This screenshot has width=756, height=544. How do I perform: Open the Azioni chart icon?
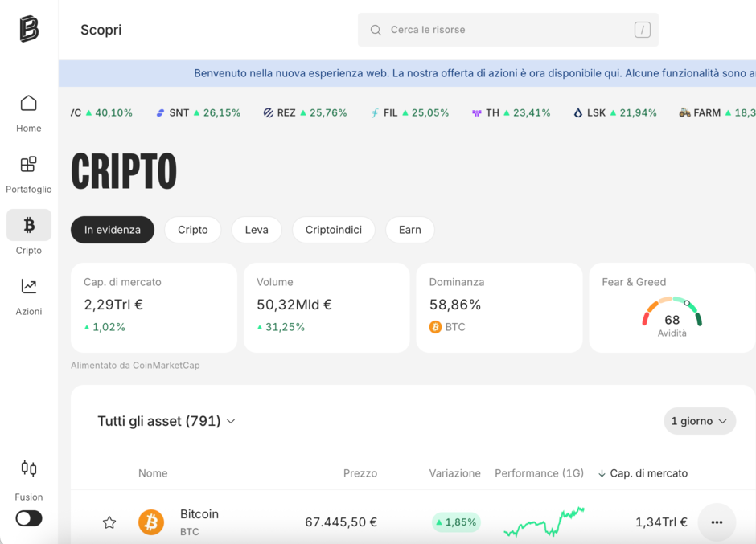tap(28, 286)
